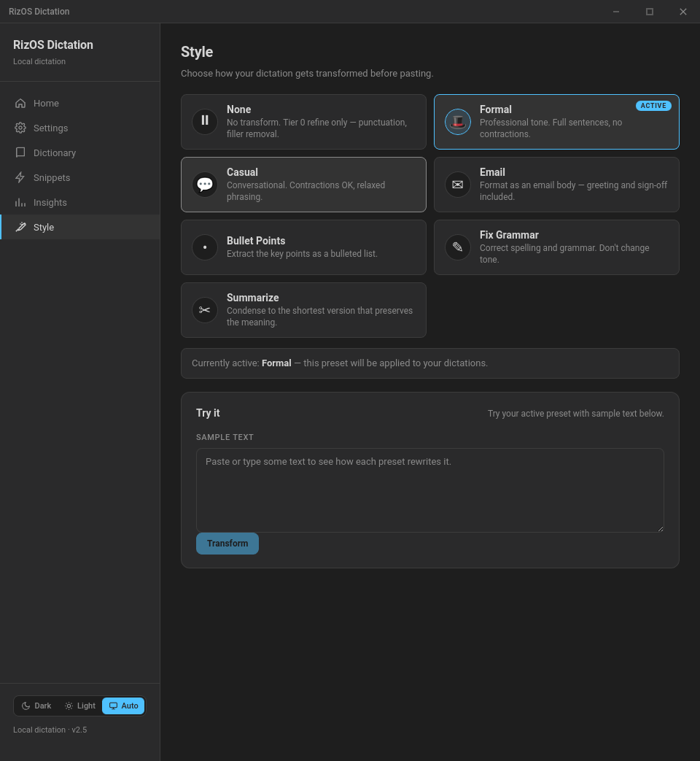Image resolution: width=700 pixels, height=761 pixels.
Task: Select the Bullet Points preset title
Action: [256, 241]
